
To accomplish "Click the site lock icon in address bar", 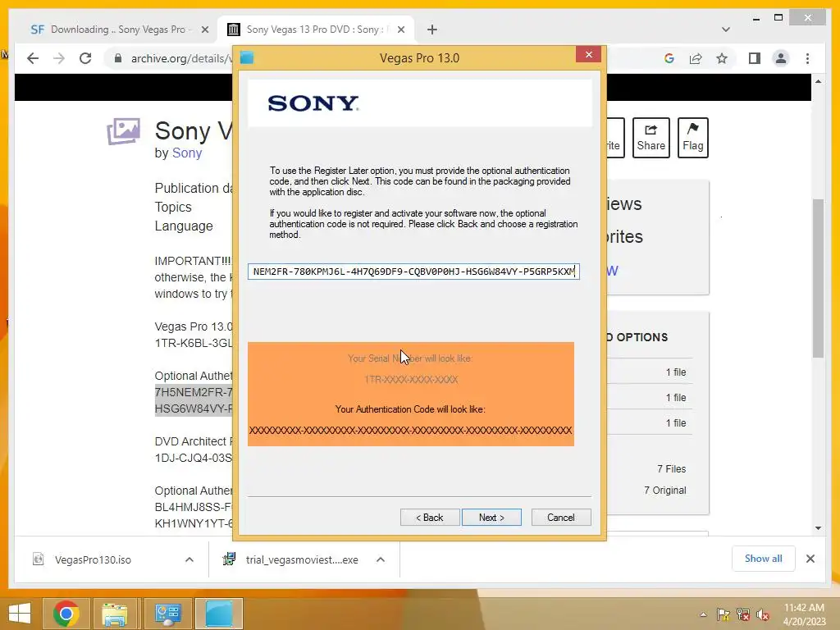I will (x=118, y=58).
